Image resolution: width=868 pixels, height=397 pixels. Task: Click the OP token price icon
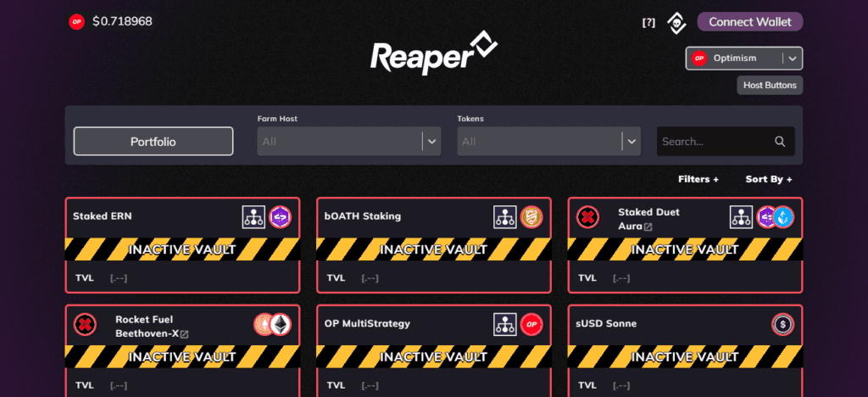tap(76, 21)
